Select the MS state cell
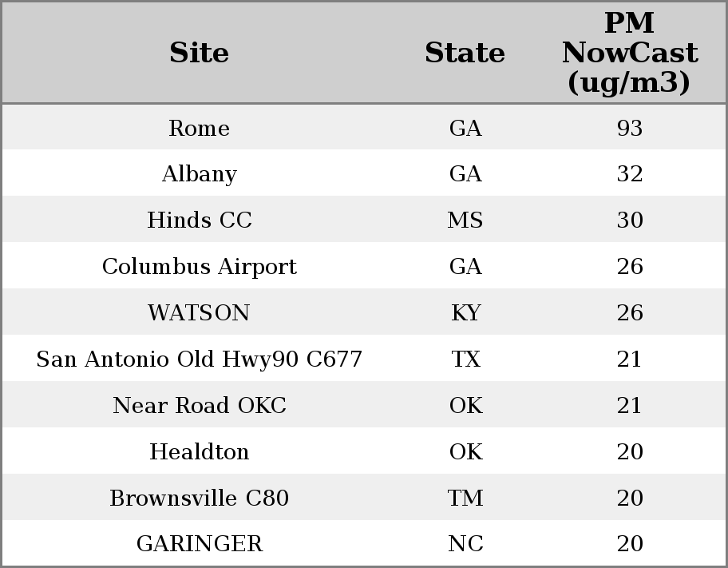 click(465, 220)
